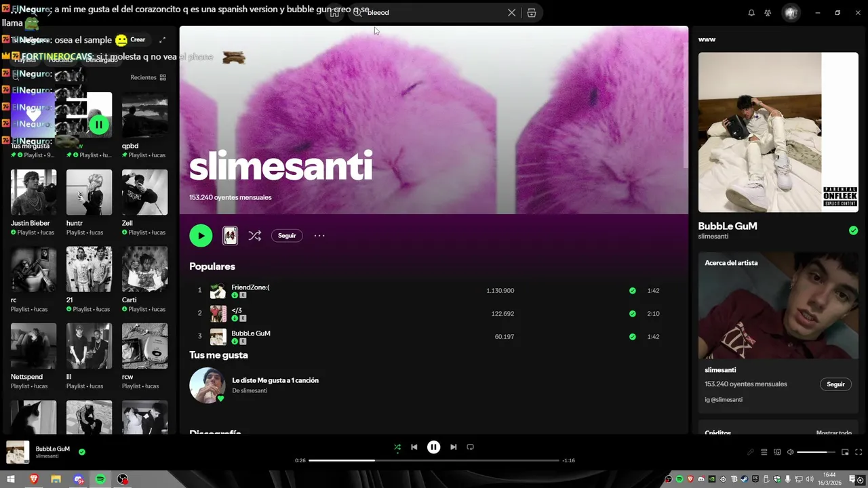The height and width of the screenshot is (488, 868).
Task: Expand the library with the arrows icon
Action: tap(162, 40)
